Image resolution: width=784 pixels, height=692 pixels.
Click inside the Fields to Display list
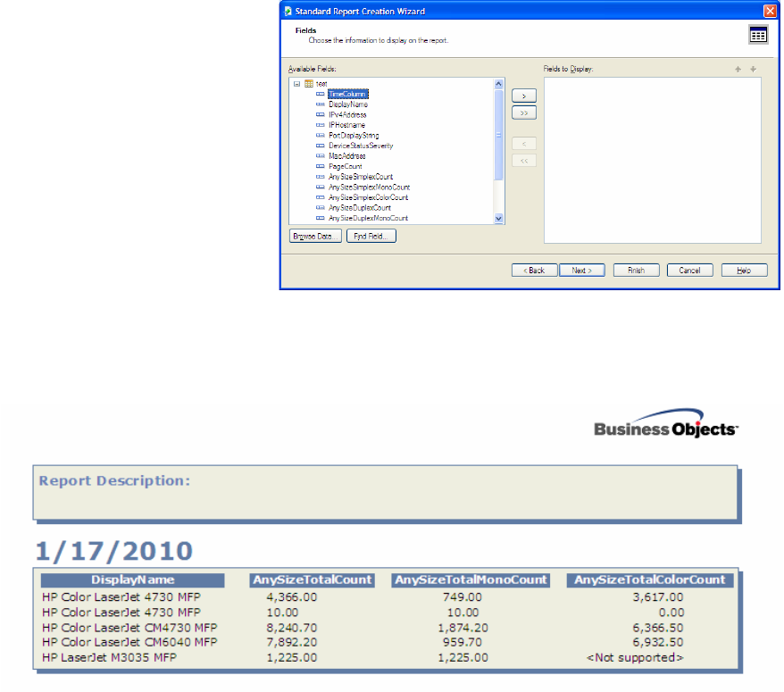tap(653, 160)
